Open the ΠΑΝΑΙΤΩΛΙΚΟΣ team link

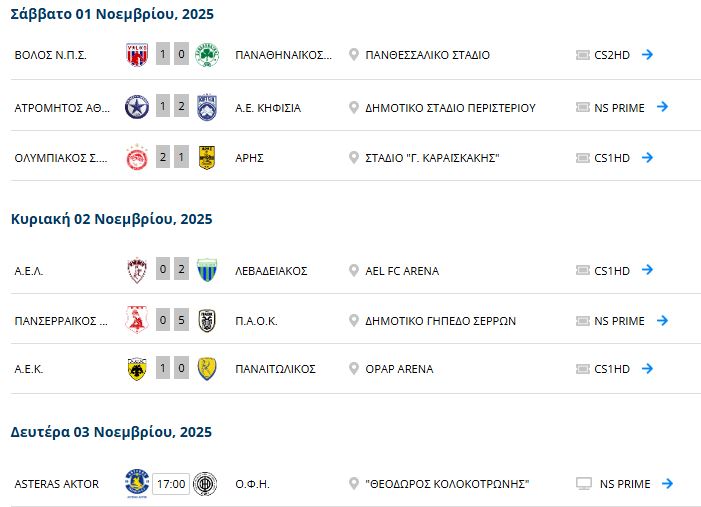pos(275,369)
